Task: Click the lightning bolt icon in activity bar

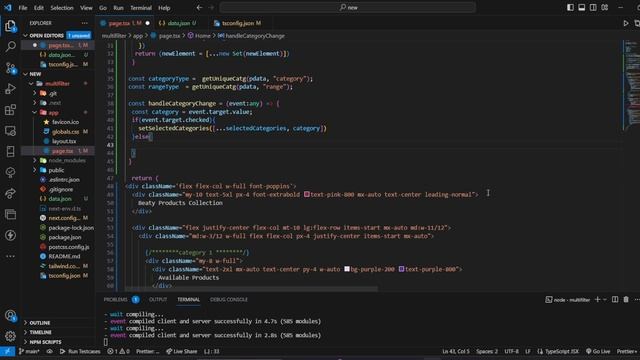Action: pos(10,235)
